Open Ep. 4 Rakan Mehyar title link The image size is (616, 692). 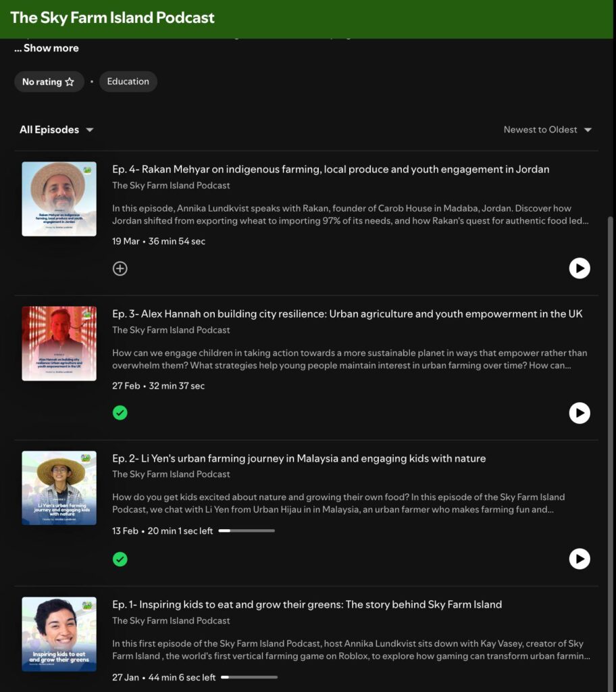click(330, 169)
